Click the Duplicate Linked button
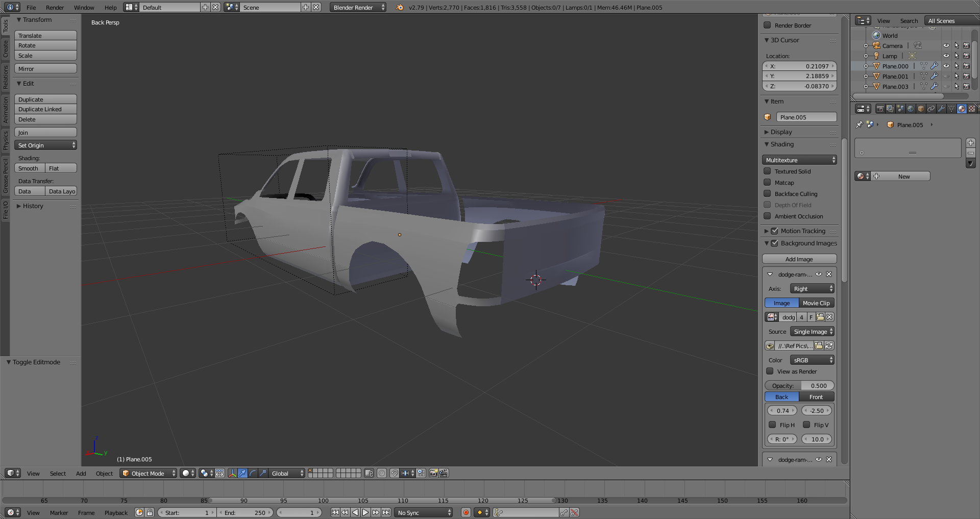Viewport: 980px width, 519px height. pos(45,109)
